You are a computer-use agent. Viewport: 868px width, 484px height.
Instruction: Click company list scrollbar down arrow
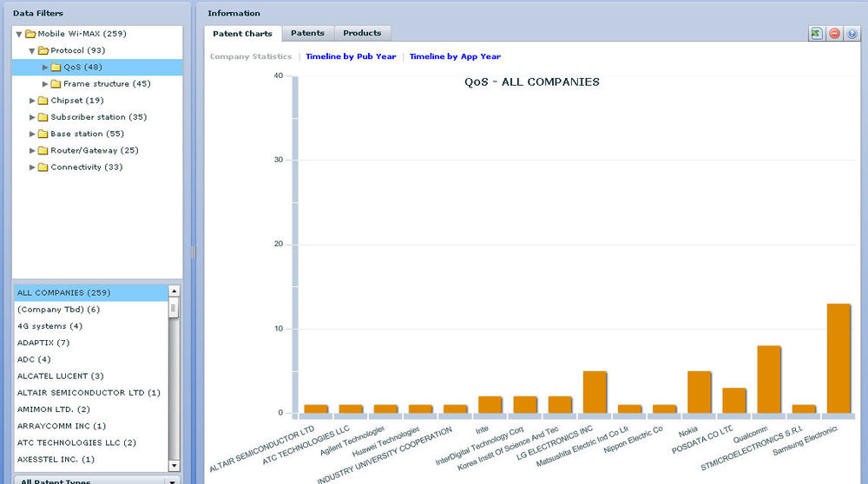(x=174, y=466)
